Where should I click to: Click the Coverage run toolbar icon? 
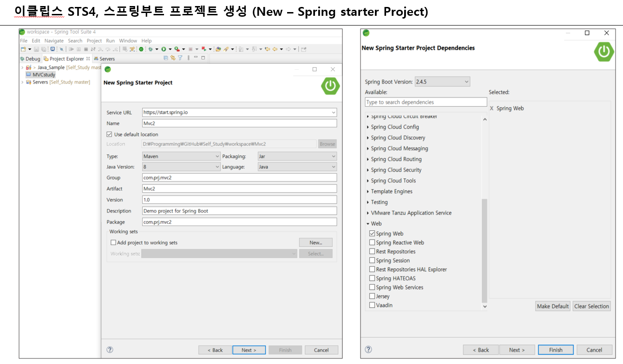[177, 49]
